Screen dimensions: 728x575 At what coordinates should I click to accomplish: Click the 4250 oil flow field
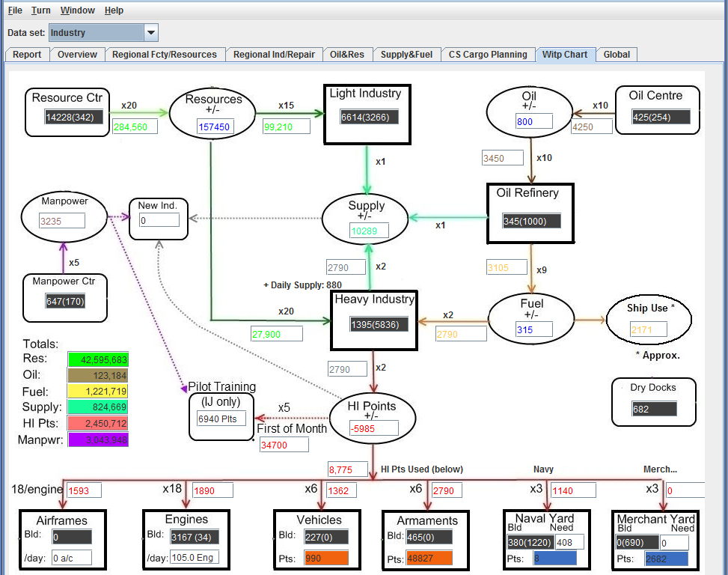point(592,127)
